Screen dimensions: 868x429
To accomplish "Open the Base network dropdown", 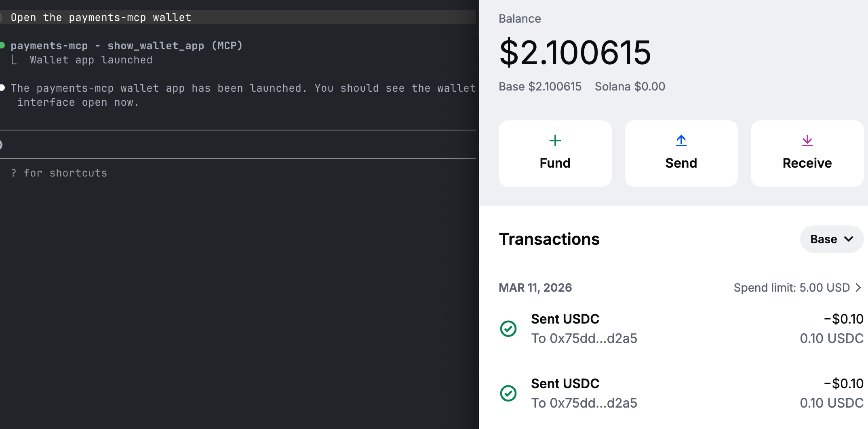I will pyautogui.click(x=832, y=239).
